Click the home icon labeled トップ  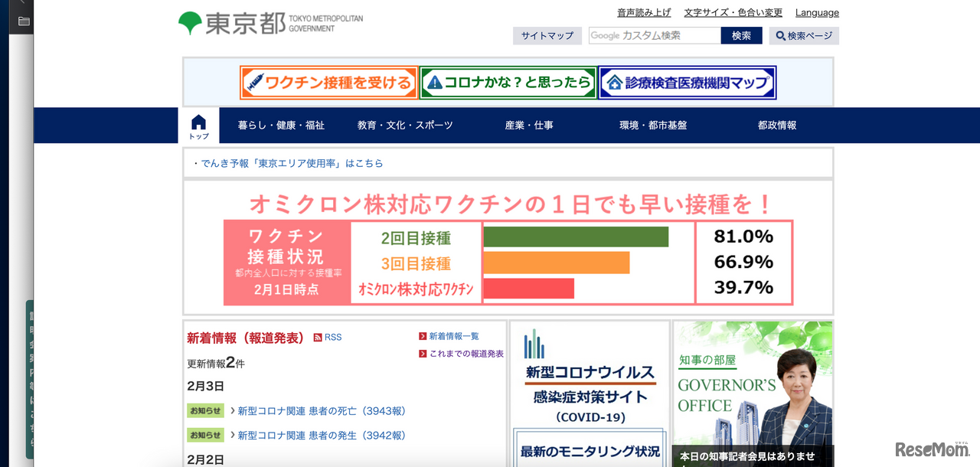(x=198, y=125)
